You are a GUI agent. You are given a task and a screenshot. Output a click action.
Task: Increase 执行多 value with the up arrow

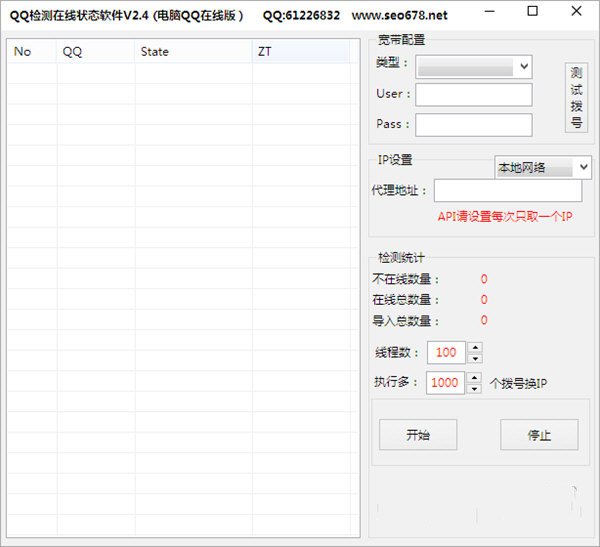pyautogui.click(x=474, y=377)
